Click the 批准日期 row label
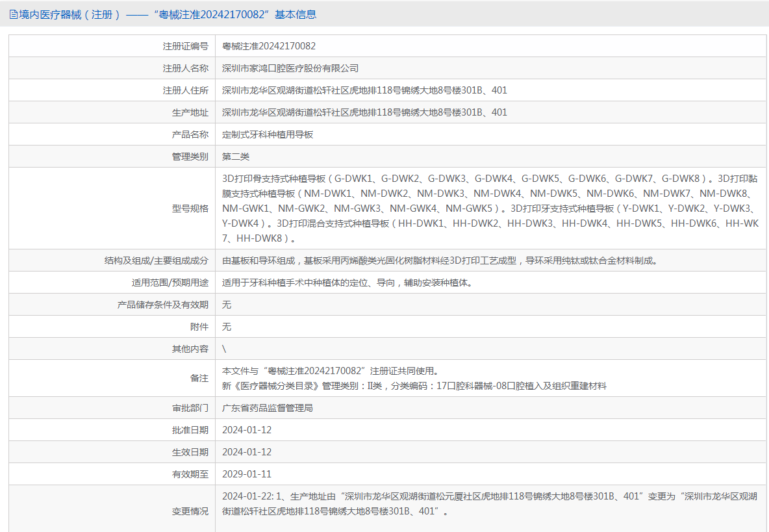Screen dimensions: 769x532 [x=190, y=430]
